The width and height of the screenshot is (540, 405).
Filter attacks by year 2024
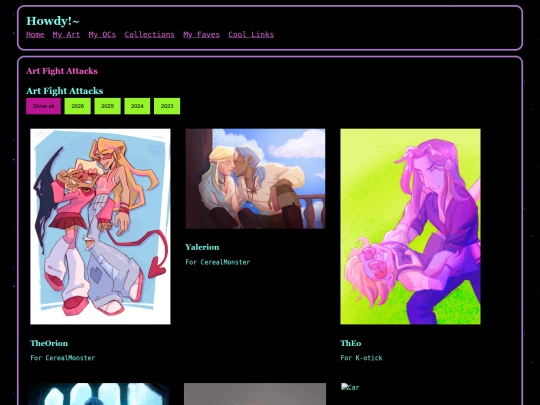[137, 106]
